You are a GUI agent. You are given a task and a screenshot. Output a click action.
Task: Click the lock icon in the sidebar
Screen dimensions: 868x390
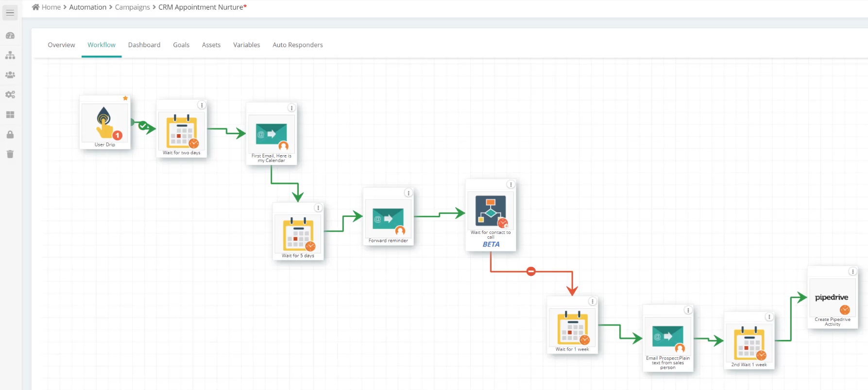click(x=10, y=135)
